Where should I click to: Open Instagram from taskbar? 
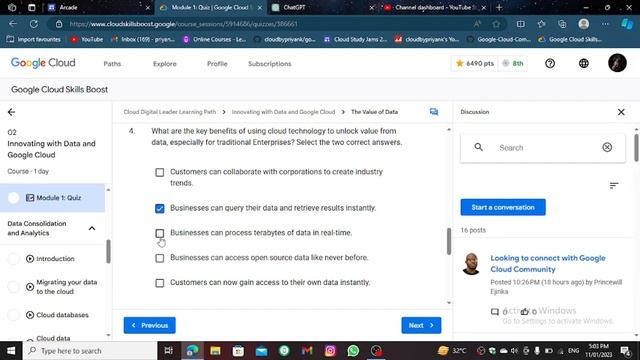pyautogui.click(x=330, y=351)
